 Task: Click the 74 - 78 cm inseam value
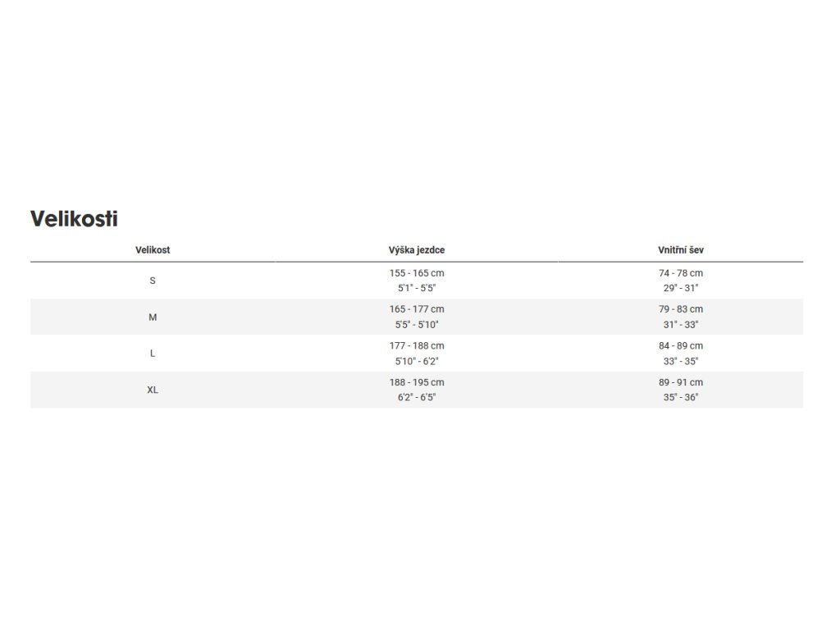(681, 273)
